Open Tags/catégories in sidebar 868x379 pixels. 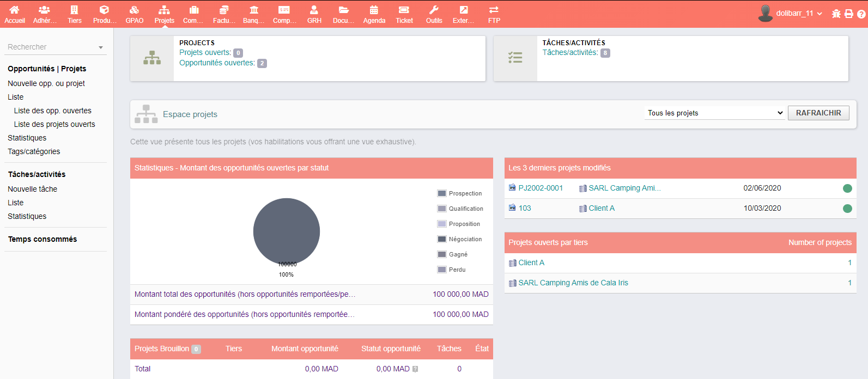point(34,151)
